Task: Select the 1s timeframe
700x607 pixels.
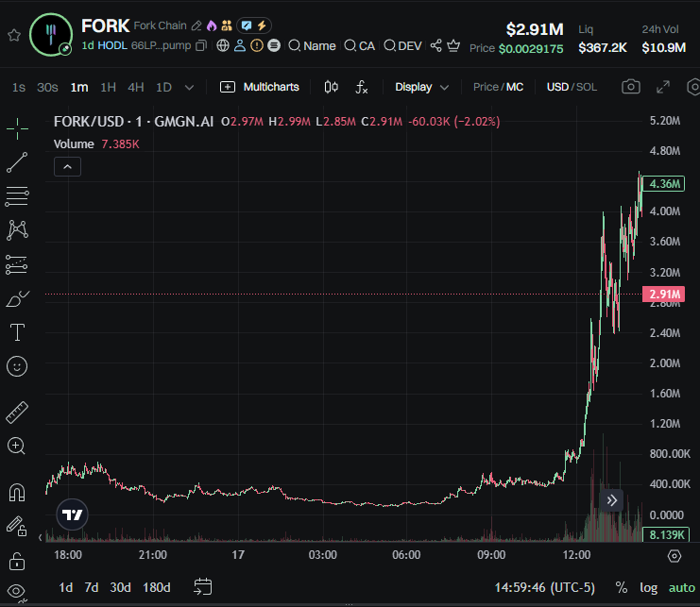Action: click(x=18, y=88)
